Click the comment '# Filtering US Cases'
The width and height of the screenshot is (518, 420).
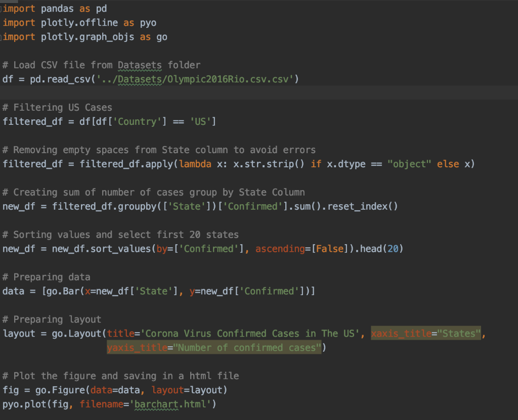(x=57, y=108)
